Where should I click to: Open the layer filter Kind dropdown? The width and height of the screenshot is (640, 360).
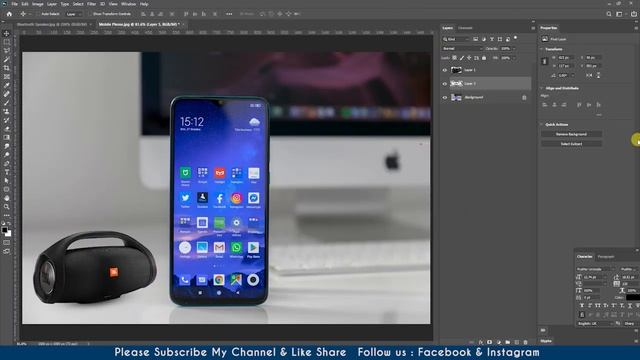[456, 39]
